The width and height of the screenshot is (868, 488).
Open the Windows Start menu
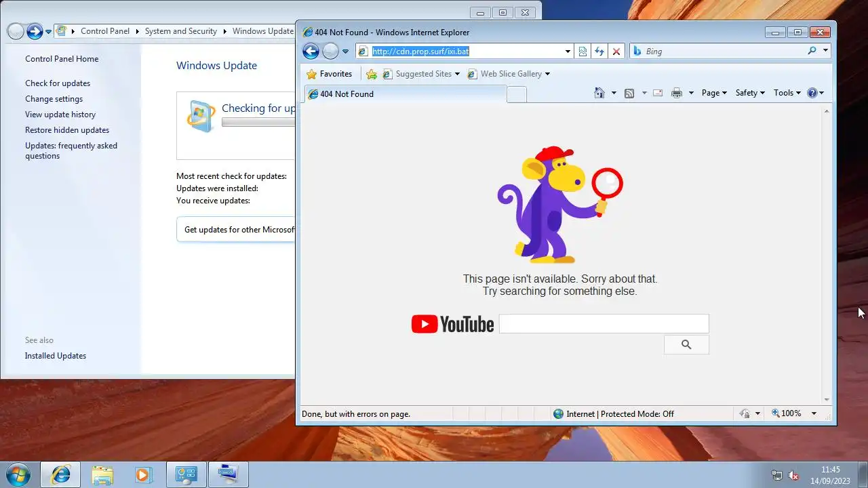pos(18,474)
